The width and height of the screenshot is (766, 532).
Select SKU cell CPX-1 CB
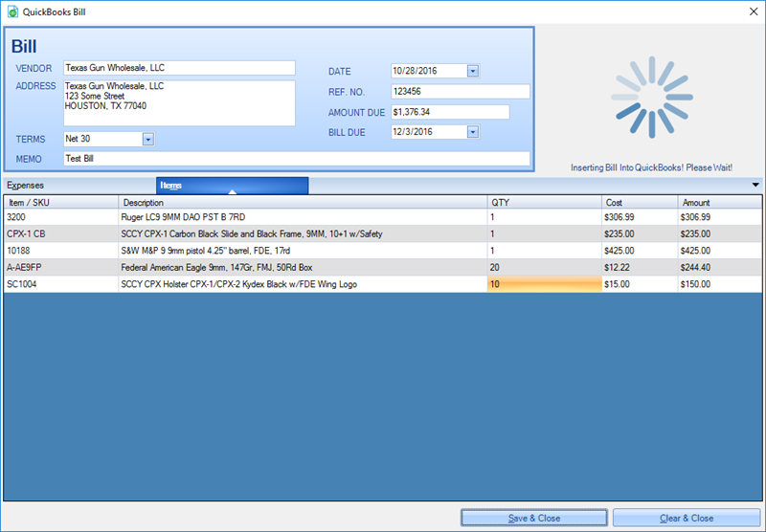point(61,233)
